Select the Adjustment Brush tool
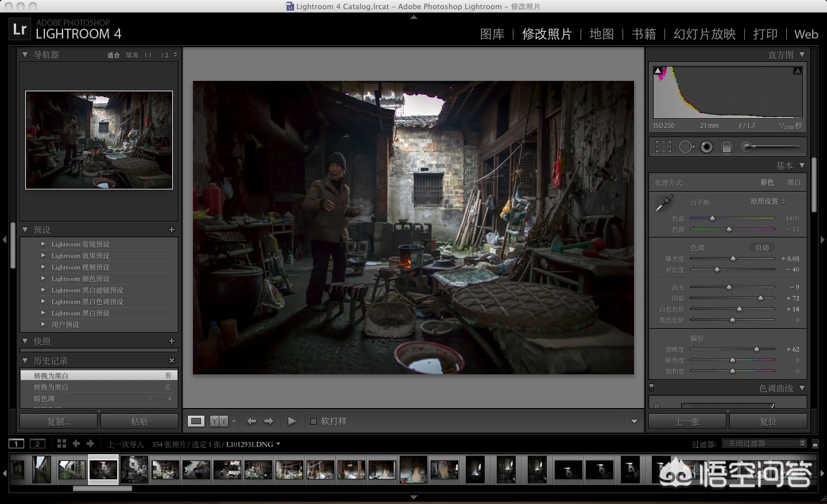This screenshot has width=827, height=504. [x=770, y=147]
